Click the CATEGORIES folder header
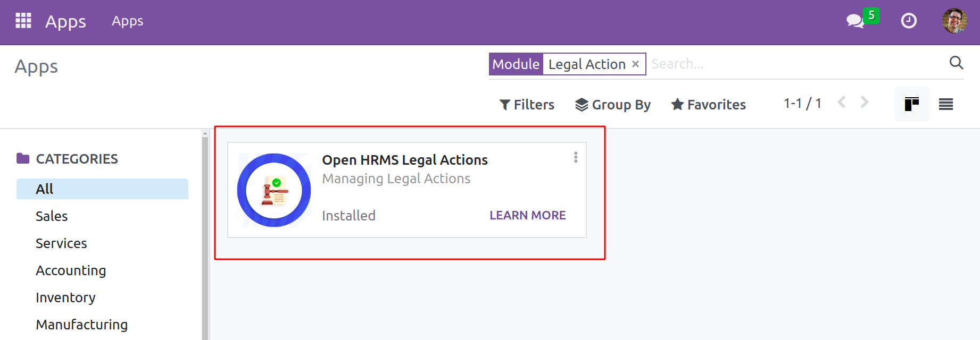This screenshot has height=340, width=980. (x=68, y=159)
